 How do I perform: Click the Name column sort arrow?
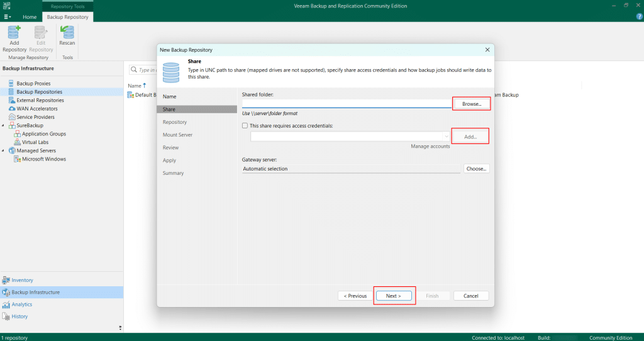point(145,86)
